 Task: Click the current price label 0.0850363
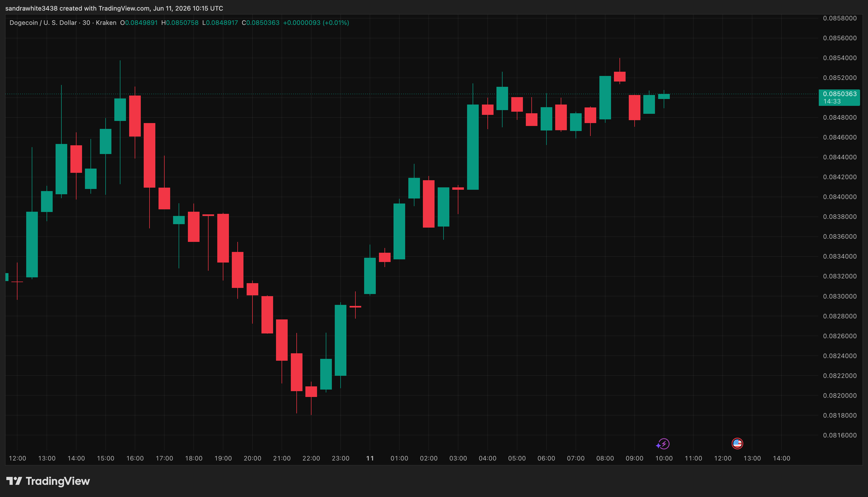(x=839, y=94)
